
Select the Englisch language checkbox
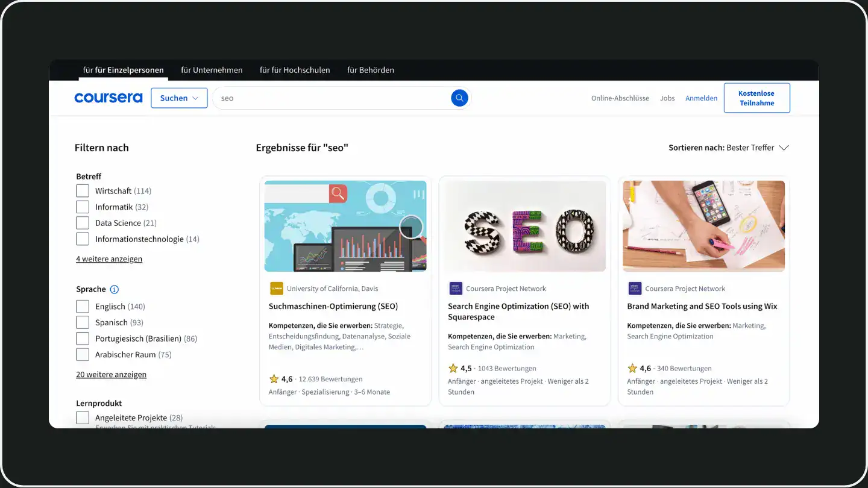(83, 307)
